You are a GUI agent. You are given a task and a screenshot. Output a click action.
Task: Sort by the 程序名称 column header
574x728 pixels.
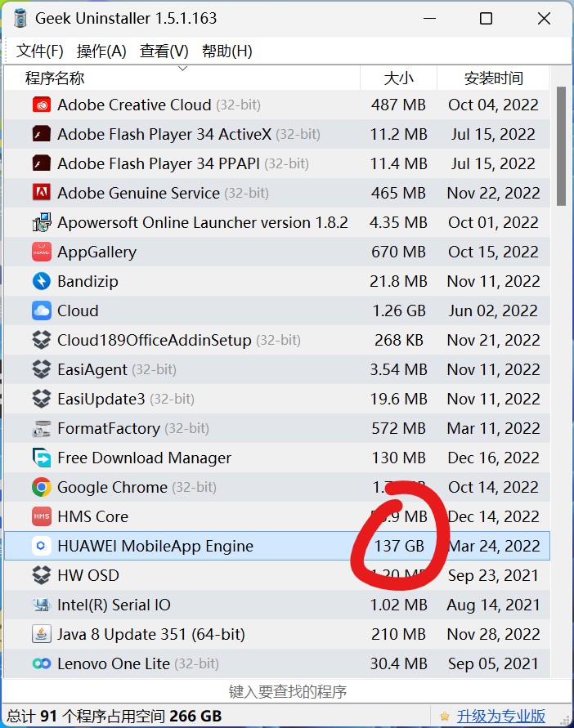tap(182, 78)
